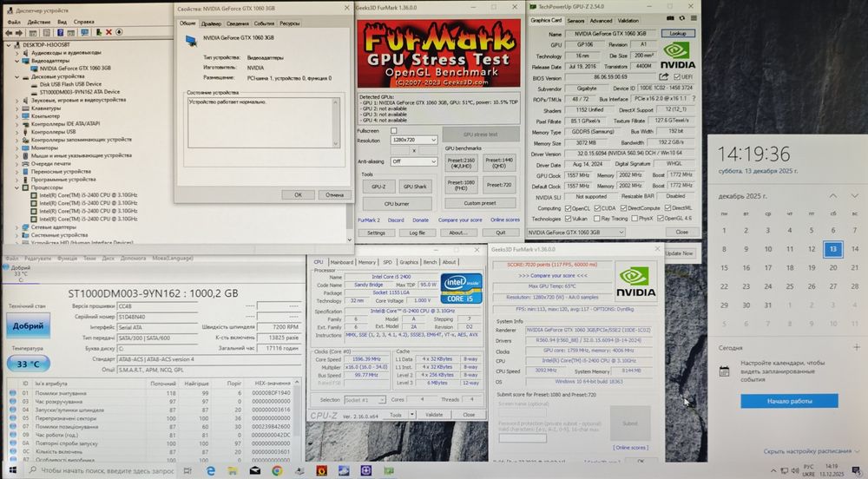The image size is (868, 479).
Task: Click the SMART attribute list scrollbar in CrystalDiskInfo
Action: click(x=297, y=420)
